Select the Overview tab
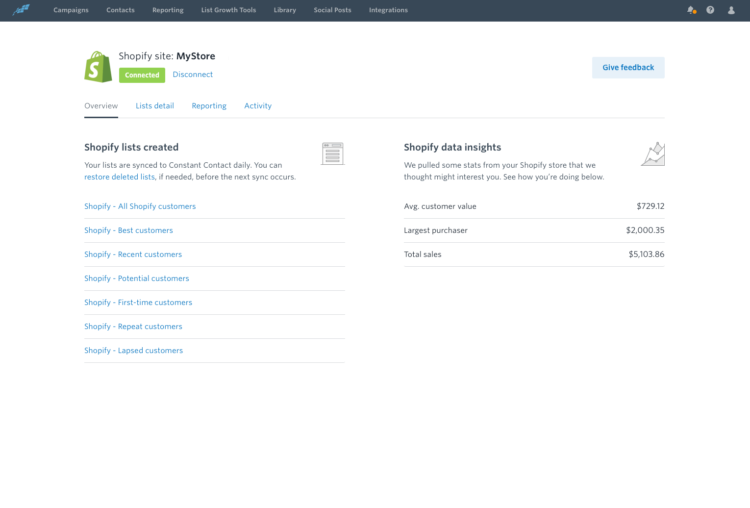 tap(101, 106)
